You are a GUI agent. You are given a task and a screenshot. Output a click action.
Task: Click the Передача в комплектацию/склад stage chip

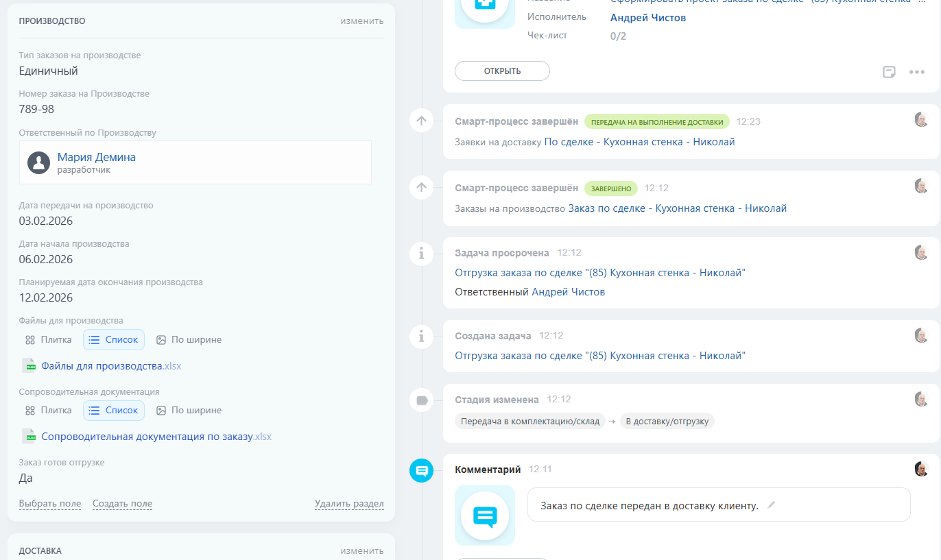click(x=530, y=421)
